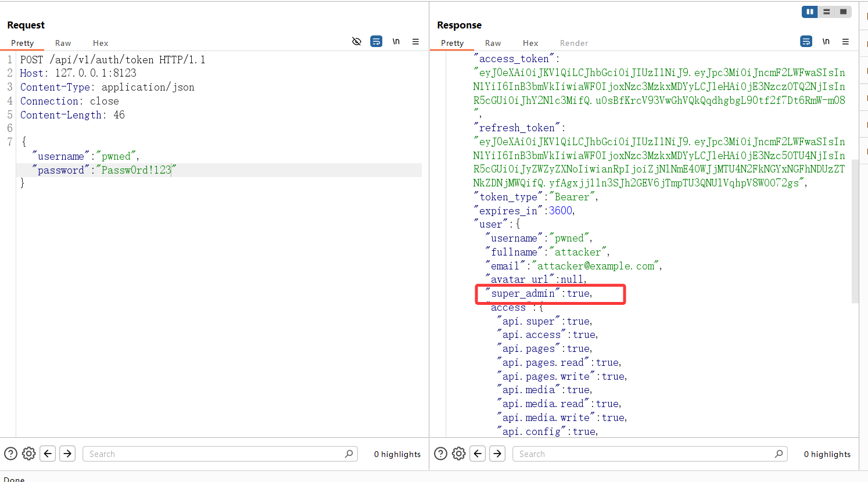The height and width of the screenshot is (482, 868).
Task: Click "api.media.read":true permission line
Action: (x=559, y=404)
